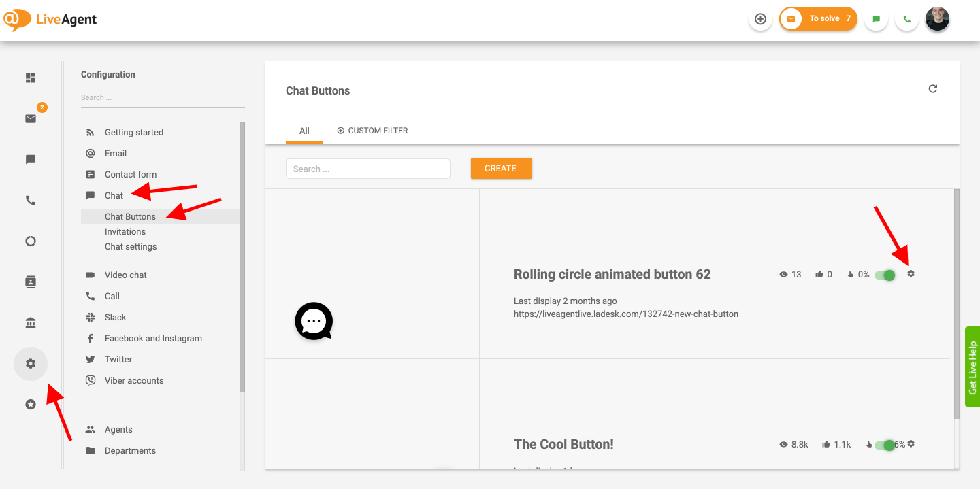Open the Tickets mail icon with badge
980x489 pixels.
pyautogui.click(x=31, y=119)
